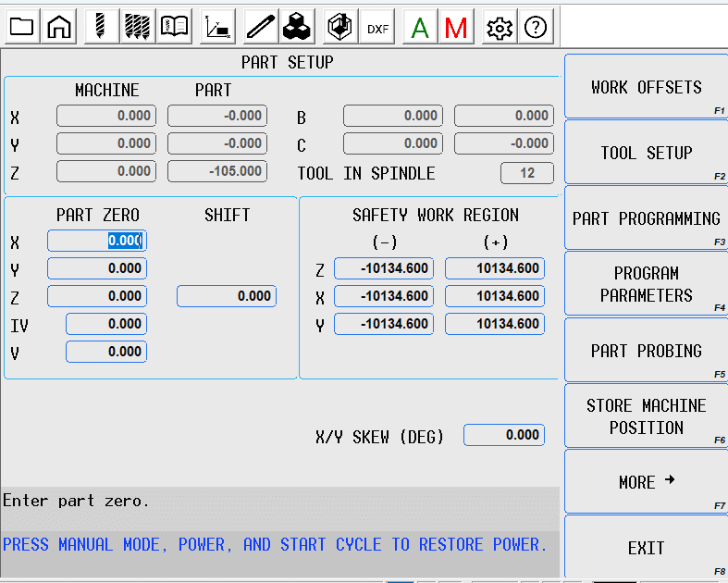The width and height of the screenshot is (728, 583).
Task: Click the part zero axes icon
Action: coord(218,27)
